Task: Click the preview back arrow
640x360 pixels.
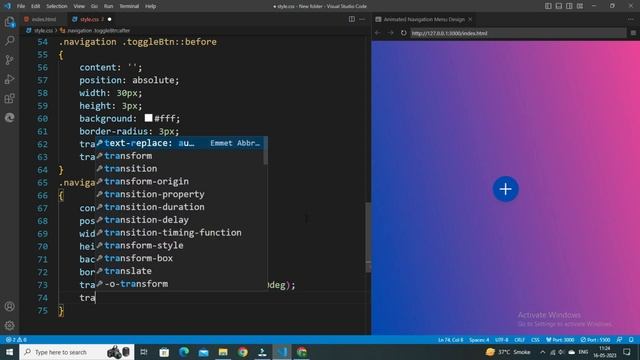Action: [378, 33]
